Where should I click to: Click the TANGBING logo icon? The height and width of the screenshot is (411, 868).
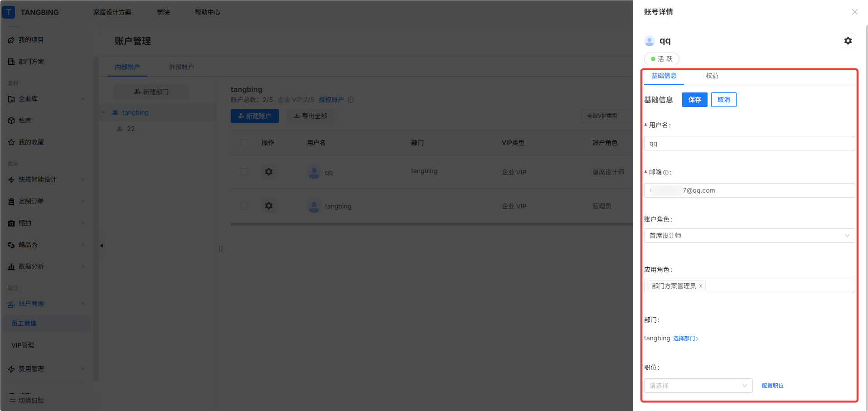click(x=9, y=12)
